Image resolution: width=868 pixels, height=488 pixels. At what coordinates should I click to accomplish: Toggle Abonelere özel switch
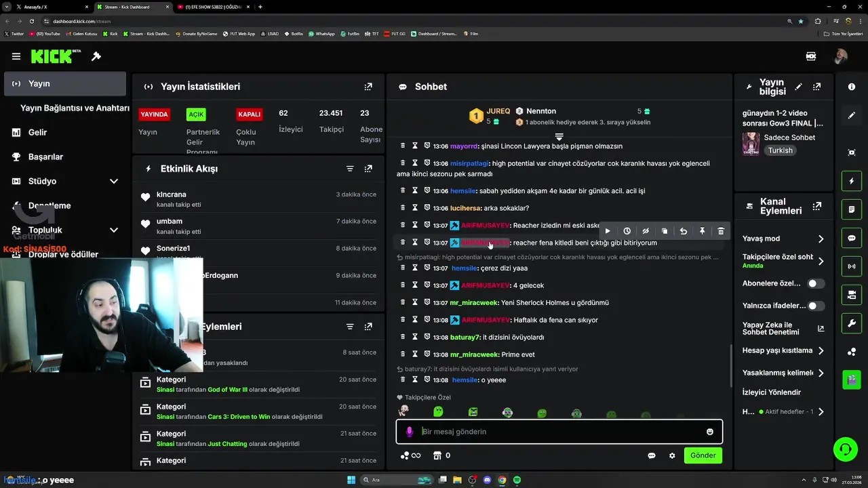816,283
